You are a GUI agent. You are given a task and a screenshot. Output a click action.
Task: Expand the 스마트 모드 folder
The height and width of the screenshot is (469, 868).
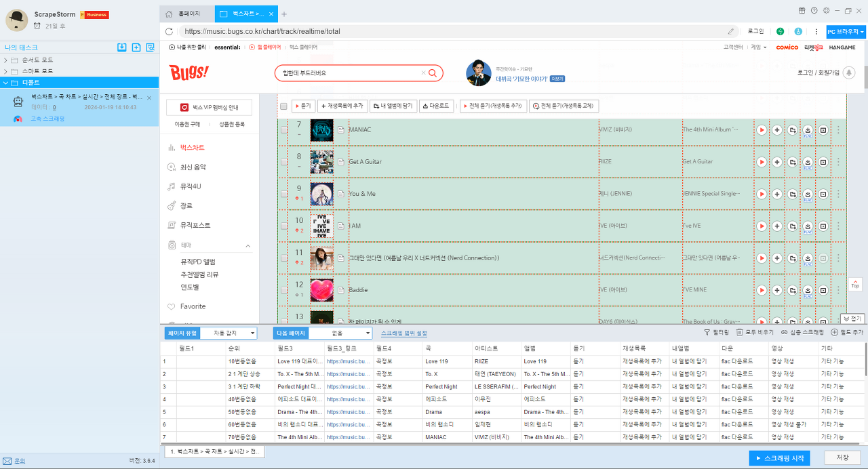click(x=6, y=71)
